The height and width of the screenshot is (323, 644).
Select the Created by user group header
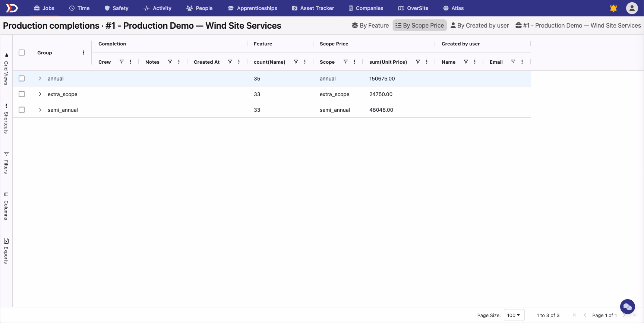pos(461,44)
